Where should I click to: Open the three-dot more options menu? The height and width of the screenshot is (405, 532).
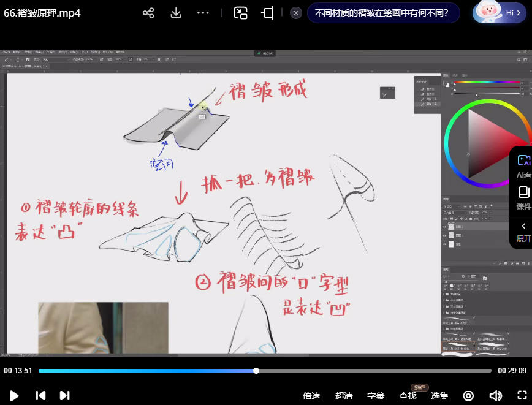pos(203,13)
